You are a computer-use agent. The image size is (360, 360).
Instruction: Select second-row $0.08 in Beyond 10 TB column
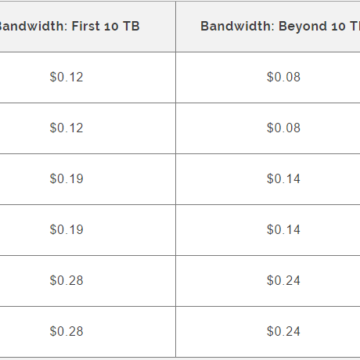[x=283, y=128]
